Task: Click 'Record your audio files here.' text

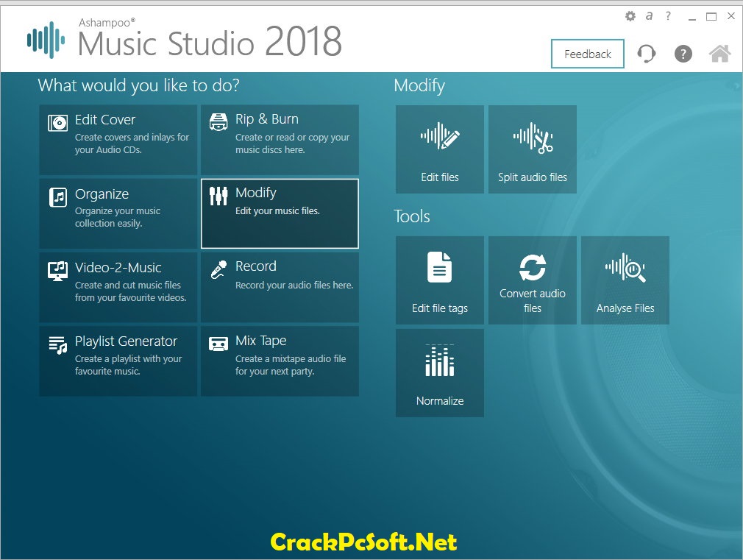Action: click(x=294, y=285)
